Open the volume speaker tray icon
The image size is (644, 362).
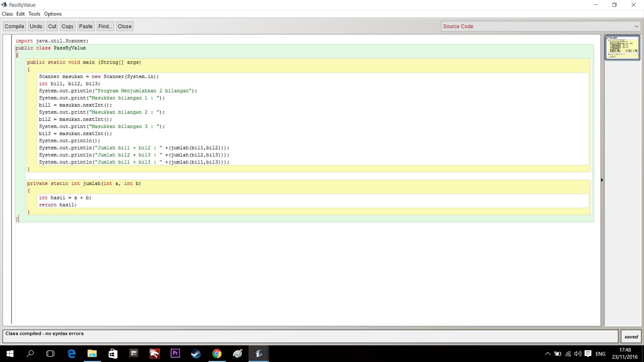pos(578,354)
